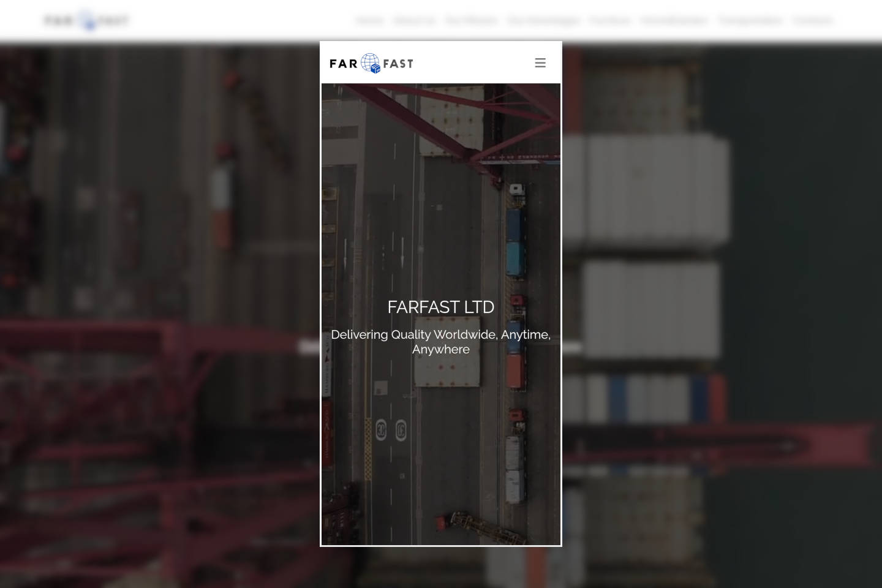Screen dimensions: 882x588
Task: Select the blurred Our Mission nav item
Action: [x=471, y=21]
